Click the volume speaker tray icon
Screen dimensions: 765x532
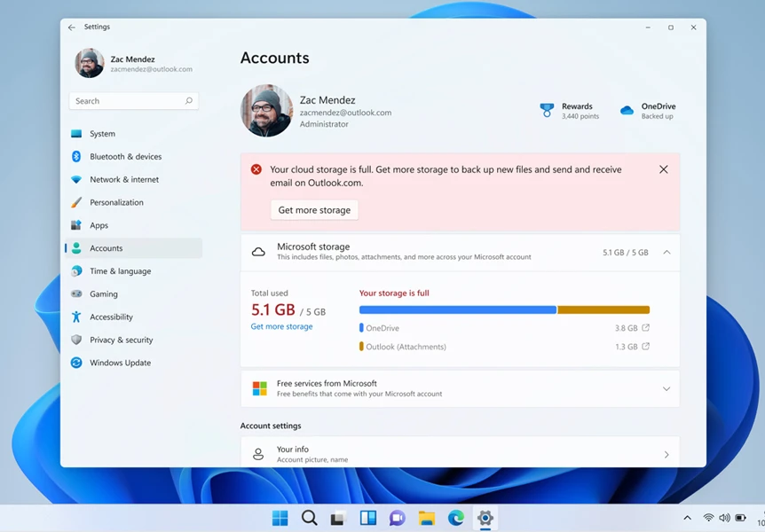[x=724, y=518]
